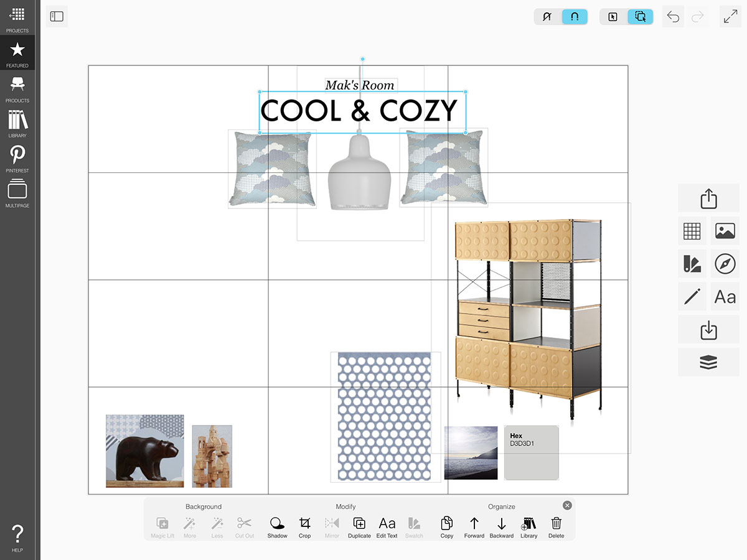747x560 pixels.
Task: Enable the magnet snapping toggle
Action: click(x=575, y=17)
